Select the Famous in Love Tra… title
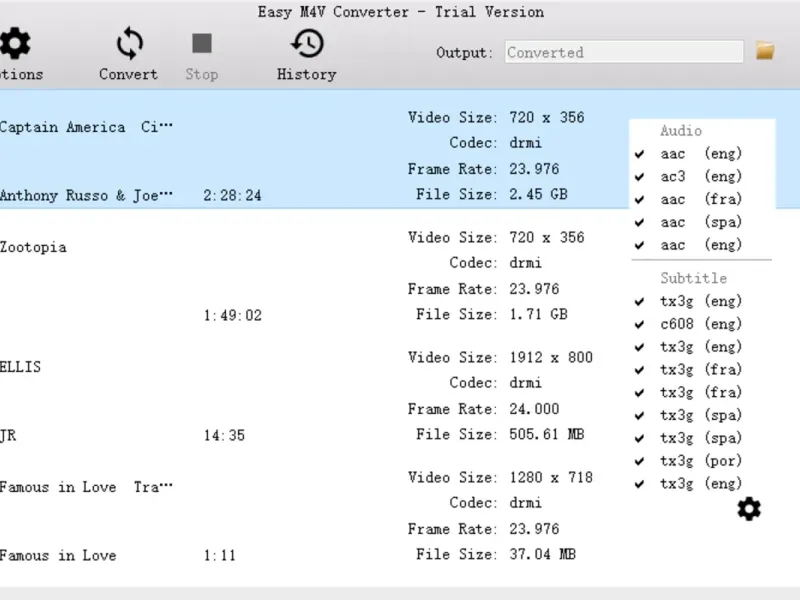The width and height of the screenshot is (800, 600). coord(86,487)
